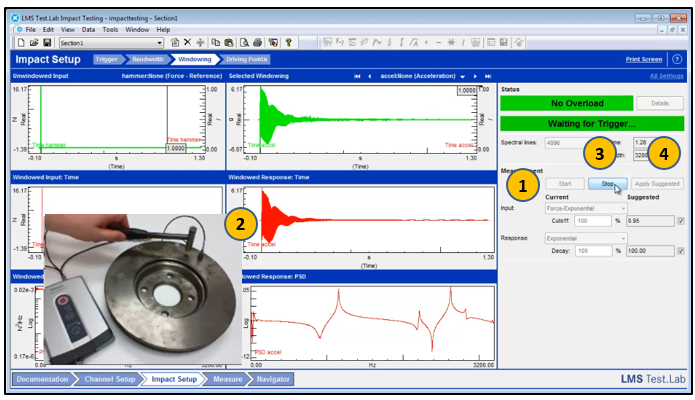
Task: Expand the Response Exponential window dropdown
Action: coord(624,238)
